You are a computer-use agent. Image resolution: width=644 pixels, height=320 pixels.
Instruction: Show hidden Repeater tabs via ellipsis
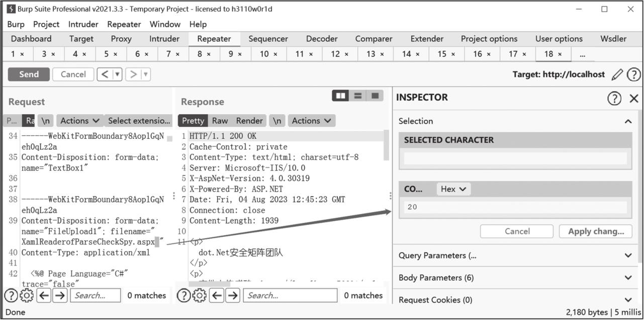(x=582, y=54)
